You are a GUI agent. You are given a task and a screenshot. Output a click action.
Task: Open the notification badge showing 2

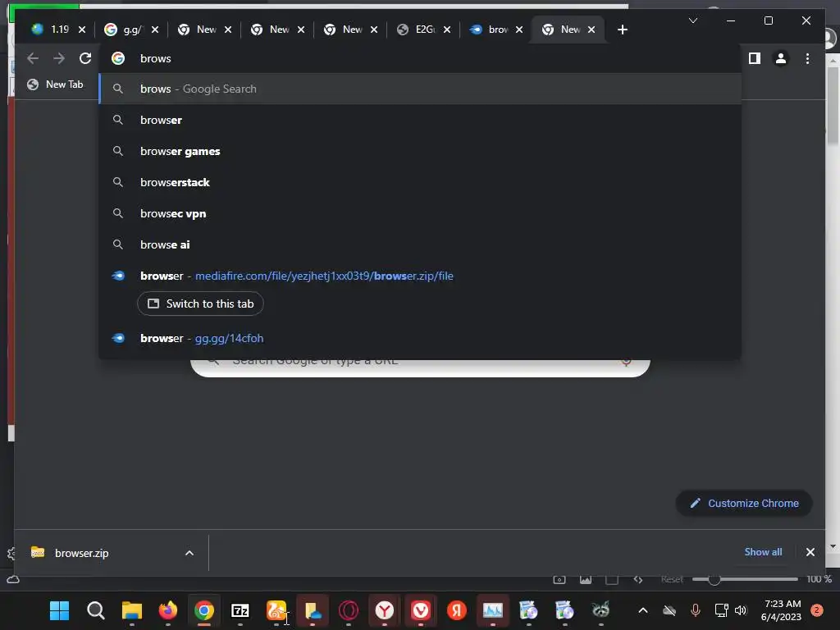pos(817,610)
